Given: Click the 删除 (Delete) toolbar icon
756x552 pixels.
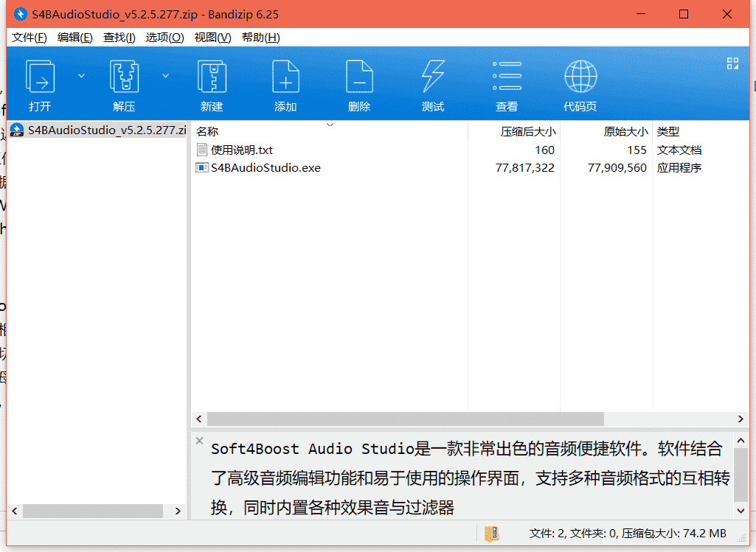Looking at the screenshot, I should point(359,77).
